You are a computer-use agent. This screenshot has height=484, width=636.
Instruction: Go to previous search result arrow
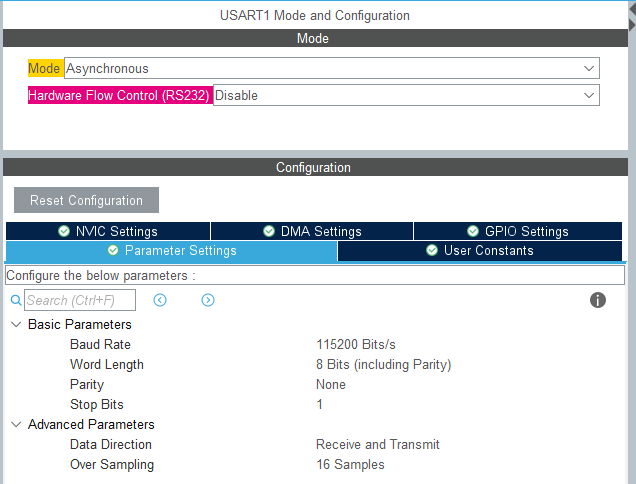160,300
